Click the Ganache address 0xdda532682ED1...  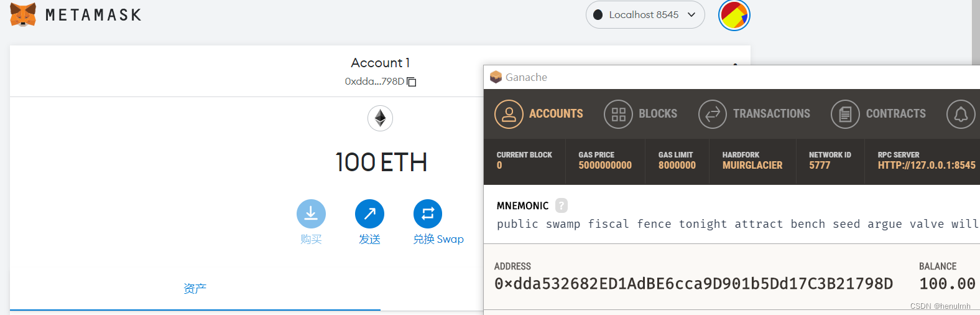tap(693, 284)
